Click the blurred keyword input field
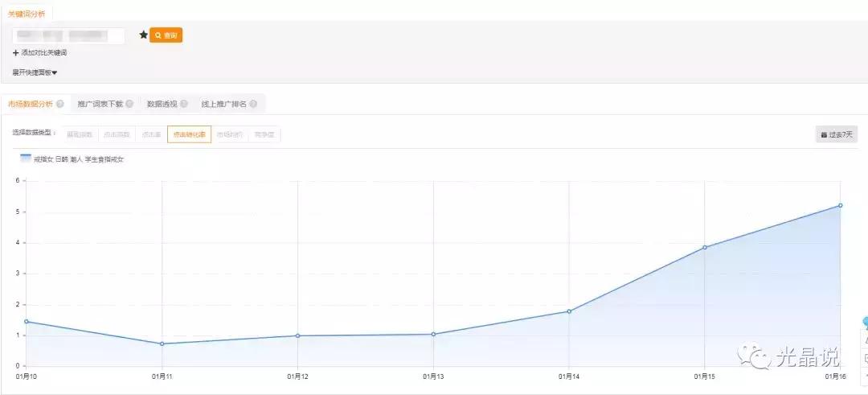Viewport: 868px width, 395px height. [68, 36]
